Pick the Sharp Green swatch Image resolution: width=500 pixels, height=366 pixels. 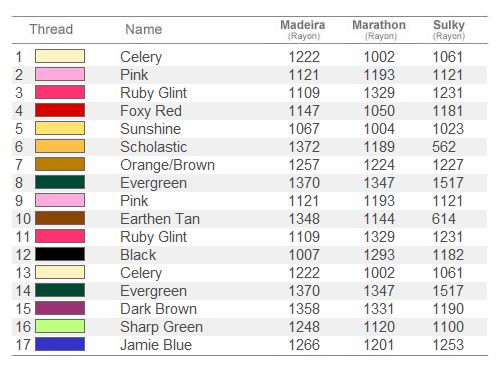click(x=60, y=326)
